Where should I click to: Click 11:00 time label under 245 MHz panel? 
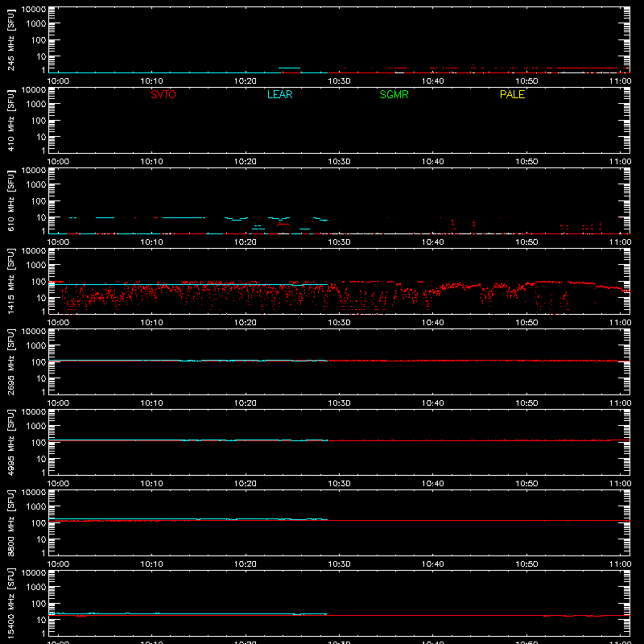pos(620,81)
